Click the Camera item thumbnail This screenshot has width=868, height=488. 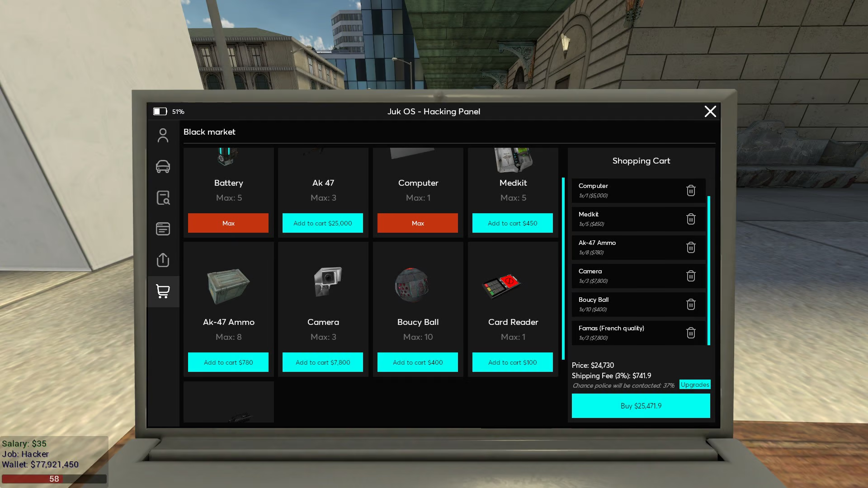(x=328, y=282)
